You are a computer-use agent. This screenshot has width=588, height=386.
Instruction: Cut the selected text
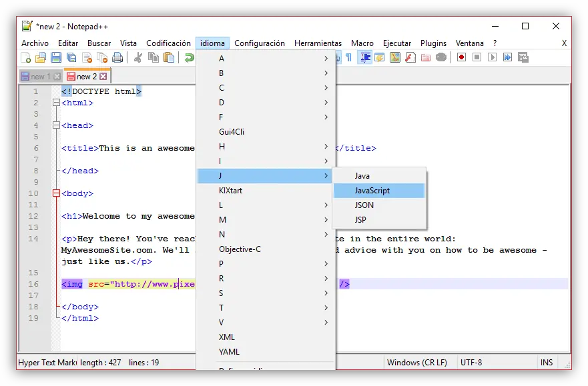pos(137,57)
